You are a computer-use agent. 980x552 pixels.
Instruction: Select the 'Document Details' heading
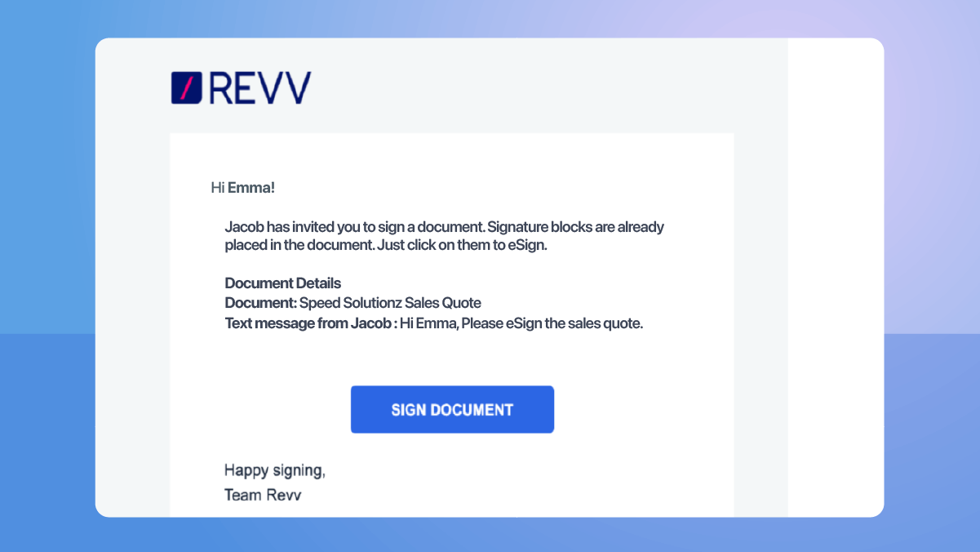[283, 283]
